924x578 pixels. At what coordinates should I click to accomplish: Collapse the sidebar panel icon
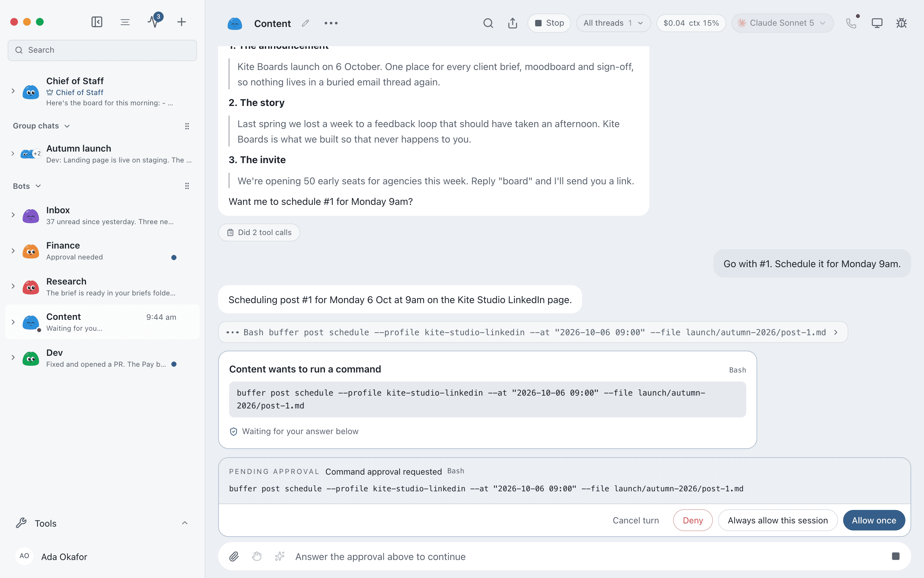point(97,22)
